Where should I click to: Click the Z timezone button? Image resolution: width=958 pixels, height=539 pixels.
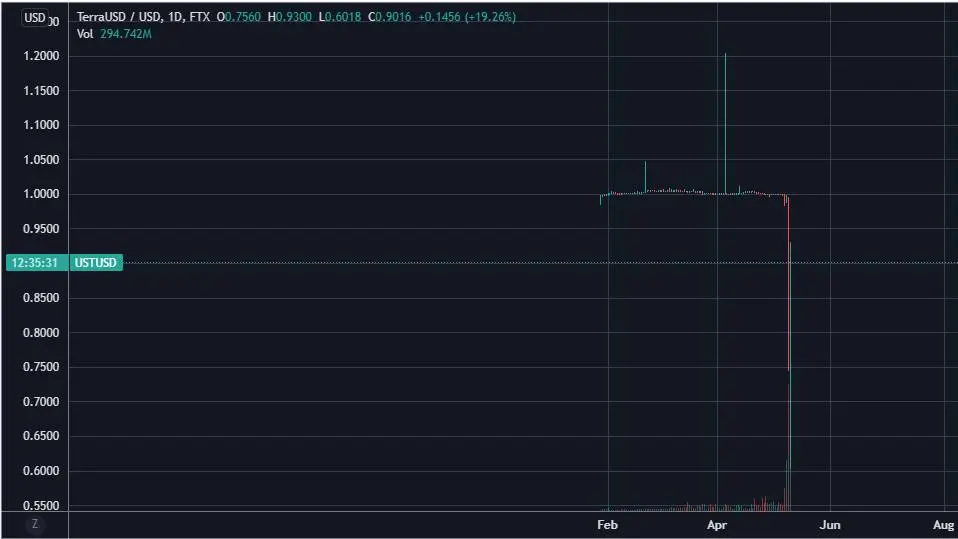(35, 524)
